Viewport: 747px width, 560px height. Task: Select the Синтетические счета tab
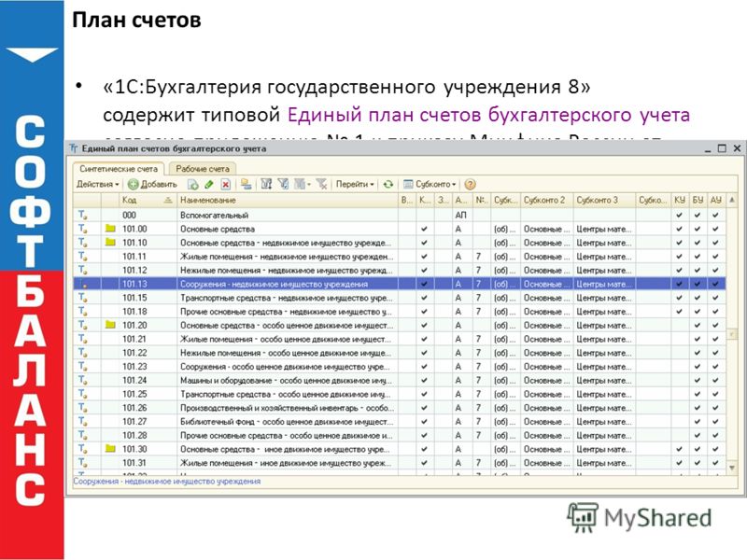119,169
